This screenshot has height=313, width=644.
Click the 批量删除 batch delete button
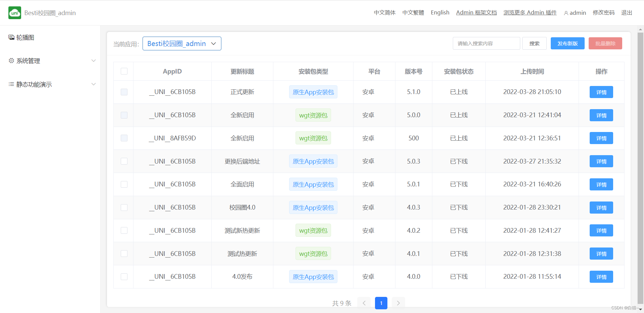tap(605, 44)
